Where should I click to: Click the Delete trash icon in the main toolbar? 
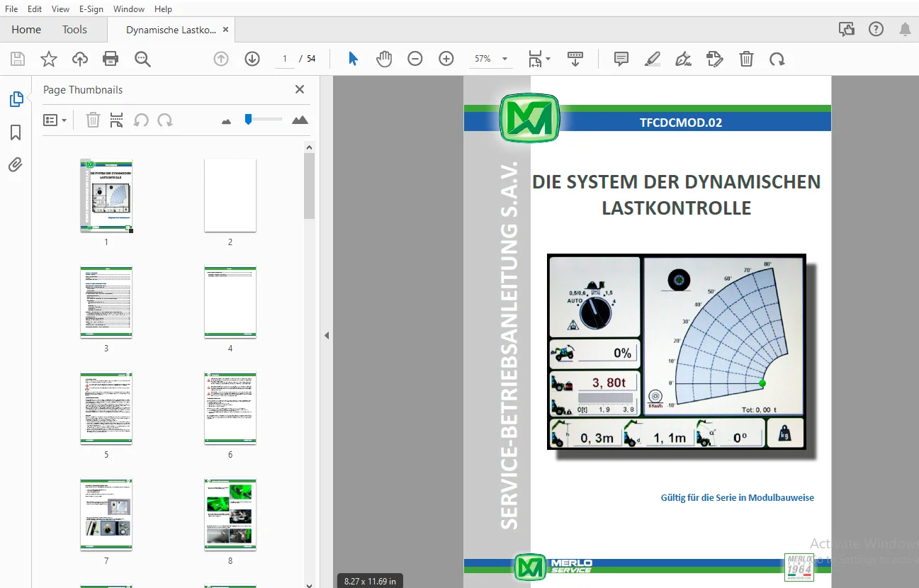point(746,59)
